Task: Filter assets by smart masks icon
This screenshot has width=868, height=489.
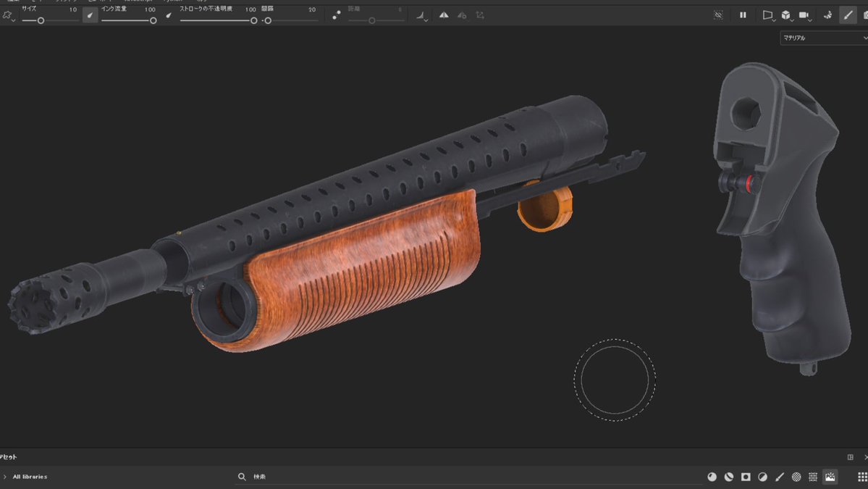Action: (746, 477)
